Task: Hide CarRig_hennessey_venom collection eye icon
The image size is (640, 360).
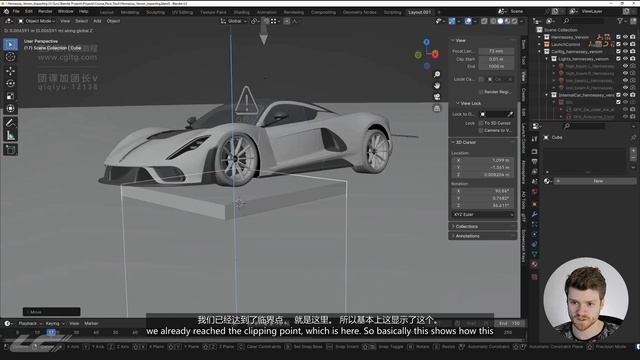Action: point(625,51)
